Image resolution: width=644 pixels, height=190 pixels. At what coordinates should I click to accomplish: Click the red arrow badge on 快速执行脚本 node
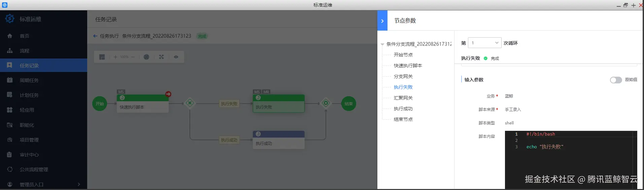(x=168, y=94)
